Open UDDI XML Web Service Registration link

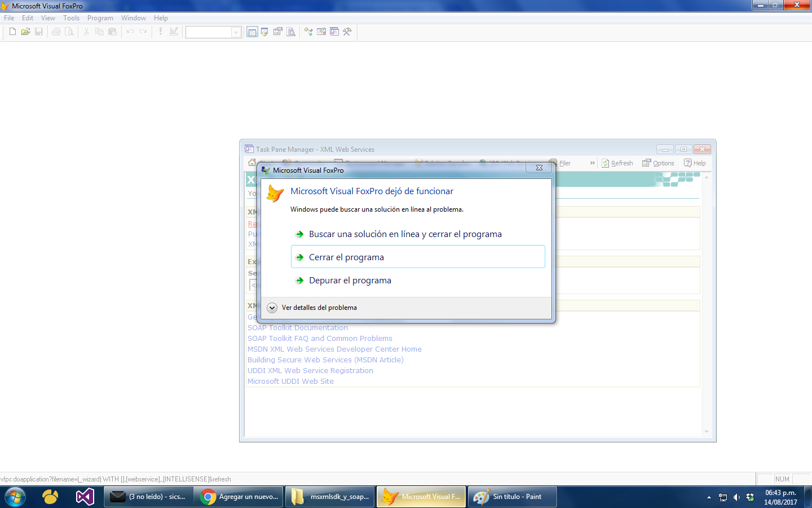[310, 370]
